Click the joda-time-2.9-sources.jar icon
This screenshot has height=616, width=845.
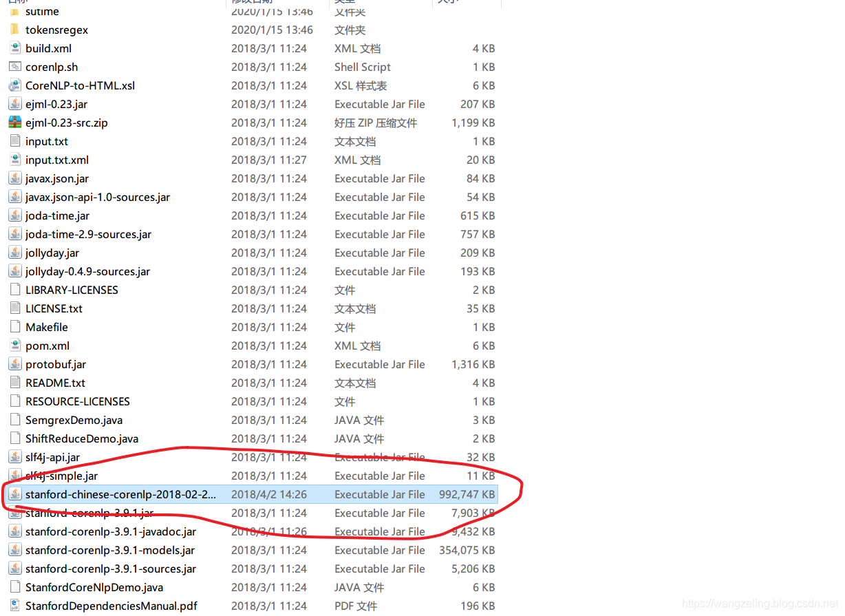(x=14, y=234)
